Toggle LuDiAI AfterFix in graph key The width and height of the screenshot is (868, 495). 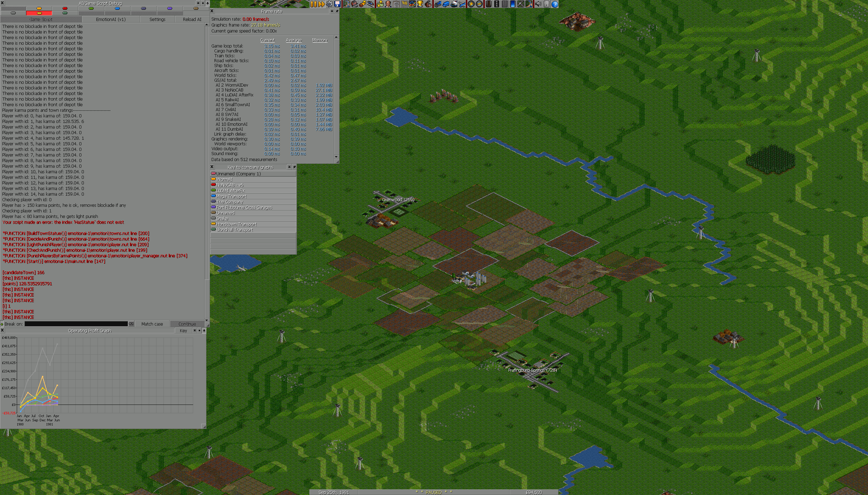pos(253,190)
